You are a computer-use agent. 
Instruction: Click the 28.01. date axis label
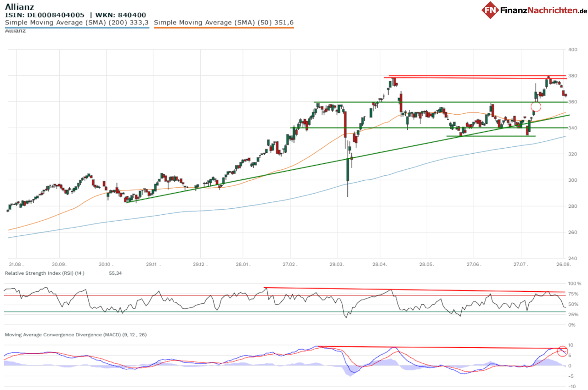pos(243,265)
